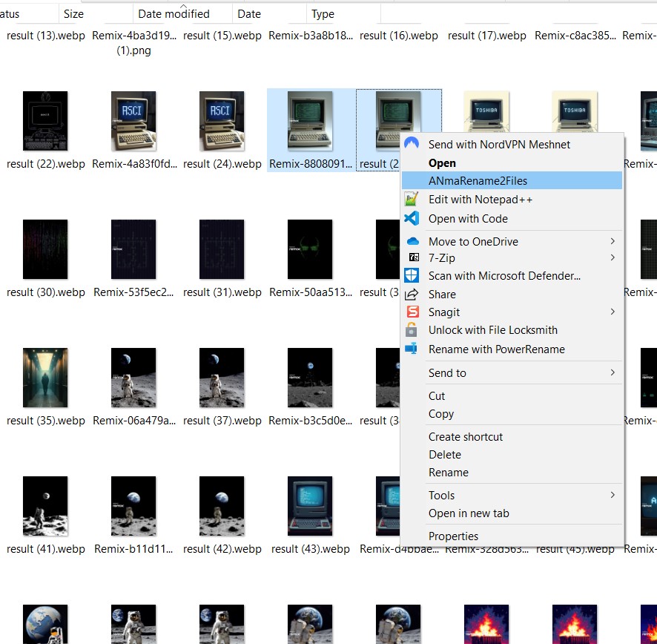This screenshot has width=657, height=644.
Task: Select the result (35).webp hallway thumbnail
Action: [x=45, y=378]
